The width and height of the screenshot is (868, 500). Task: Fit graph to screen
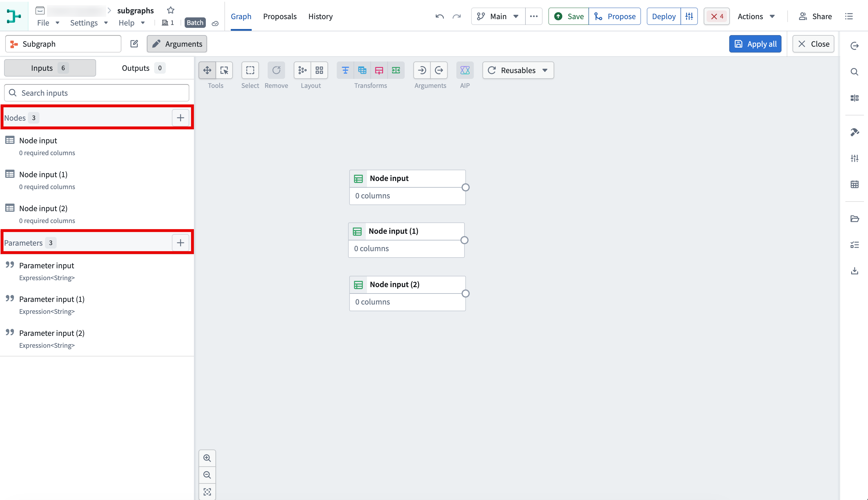coord(207,492)
